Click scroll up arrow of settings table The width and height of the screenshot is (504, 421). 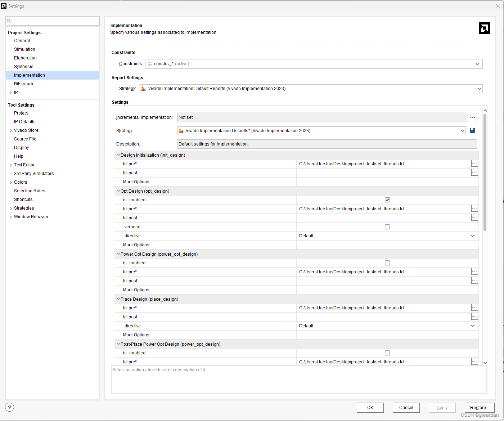point(485,111)
